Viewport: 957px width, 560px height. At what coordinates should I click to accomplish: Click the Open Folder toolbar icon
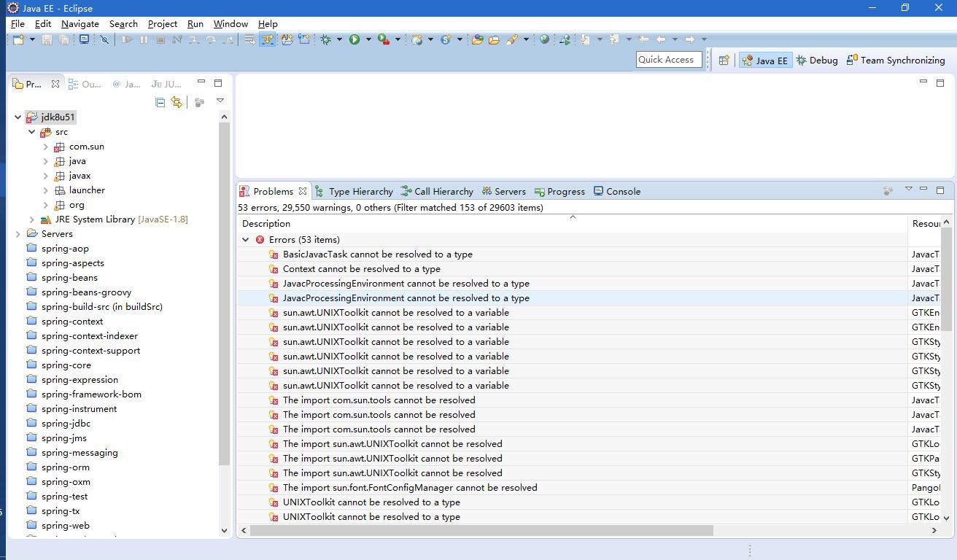coord(494,39)
